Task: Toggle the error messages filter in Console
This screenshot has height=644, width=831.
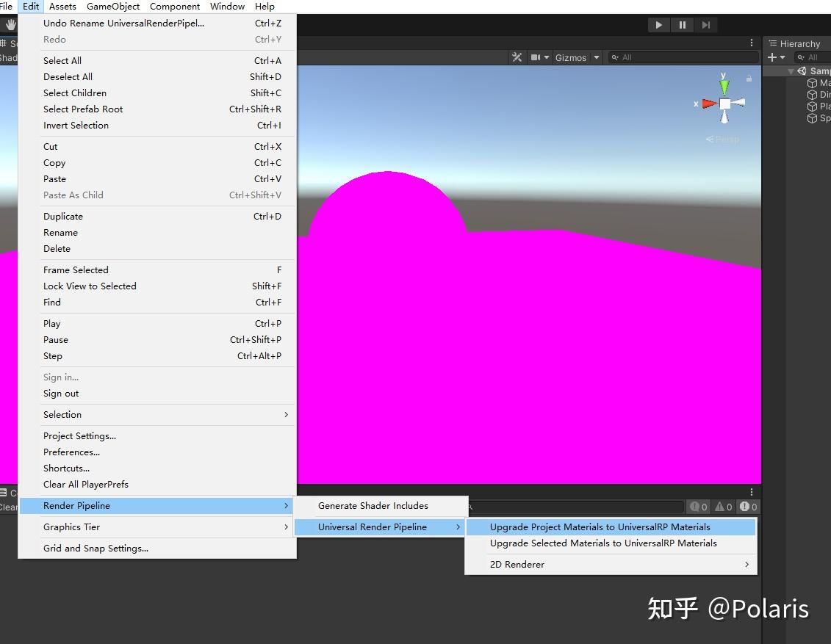Action: point(748,507)
